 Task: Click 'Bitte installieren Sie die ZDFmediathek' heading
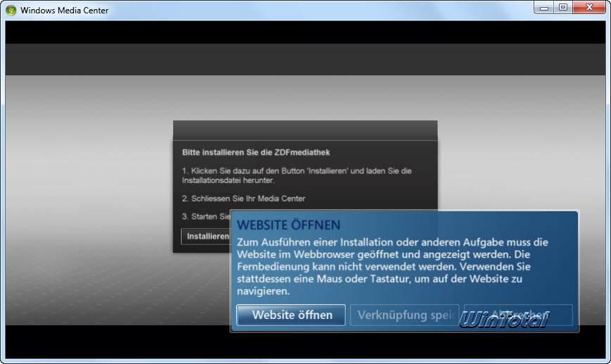tap(256, 152)
